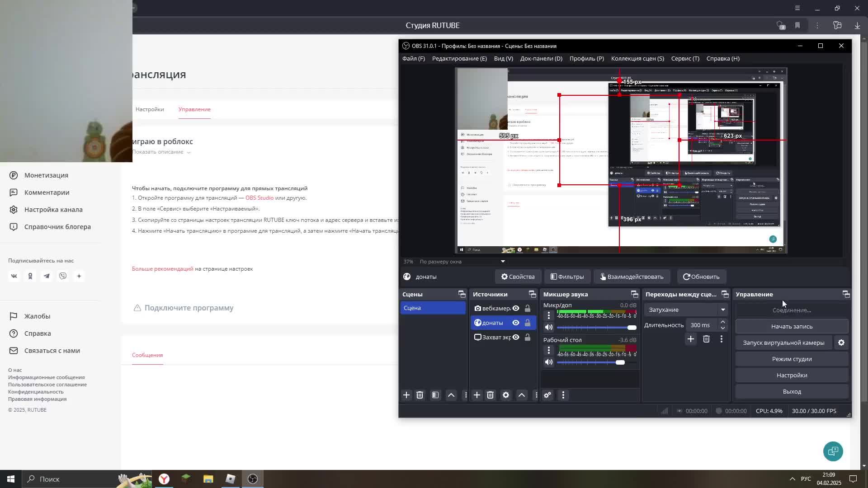Select Сцена in scenes list
Image resolution: width=868 pixels, height=488 pixels.
pos(433,308)
